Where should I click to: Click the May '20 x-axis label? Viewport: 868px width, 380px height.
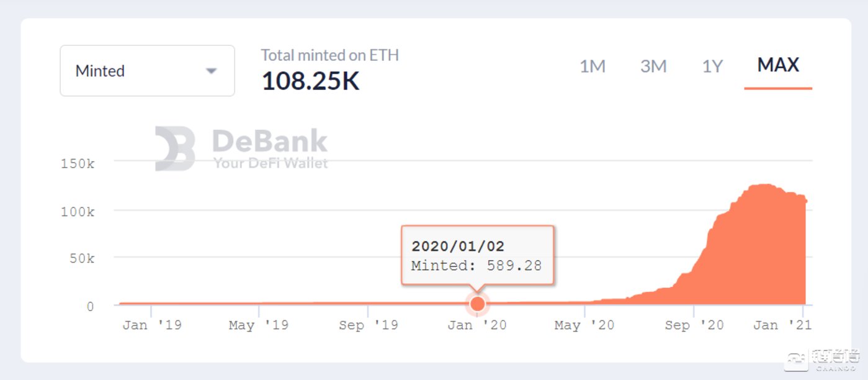[584, 325]
